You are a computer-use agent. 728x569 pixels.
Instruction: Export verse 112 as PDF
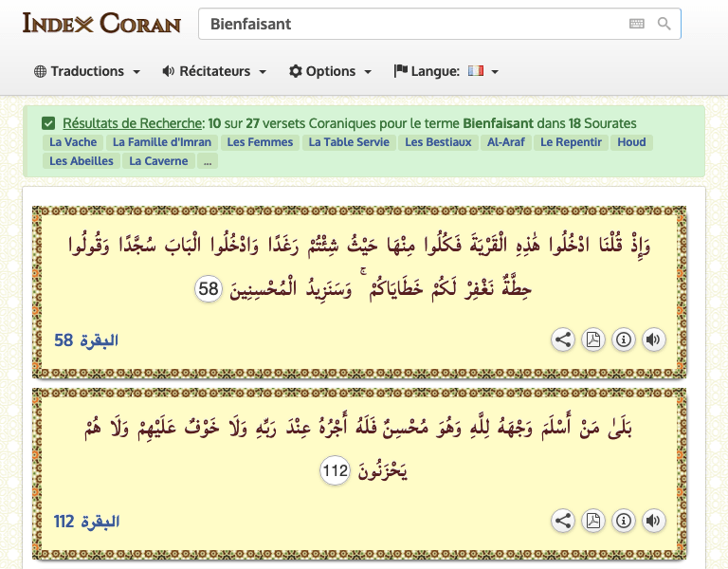pyautogui.click(x=593, y=520)
